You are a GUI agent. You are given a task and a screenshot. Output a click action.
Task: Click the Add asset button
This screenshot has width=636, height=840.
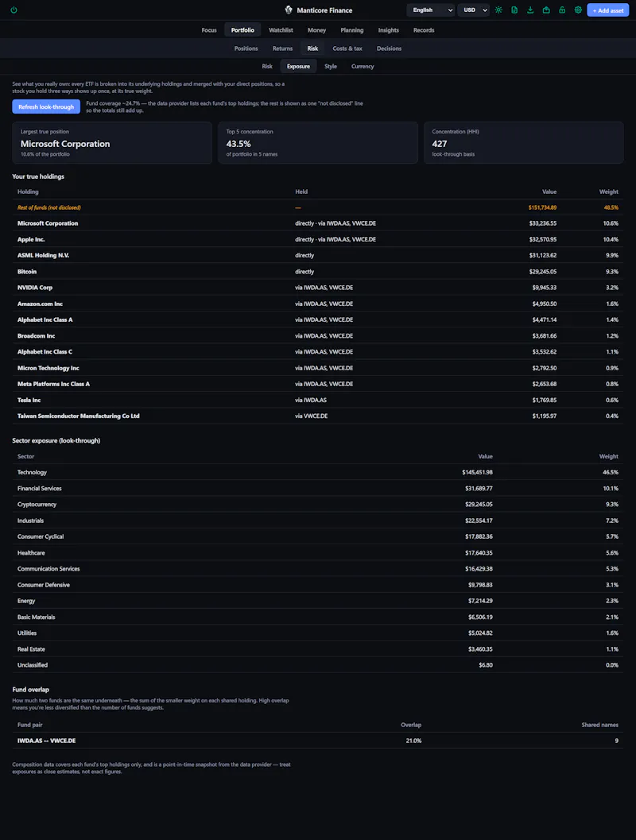coord(607,10)
